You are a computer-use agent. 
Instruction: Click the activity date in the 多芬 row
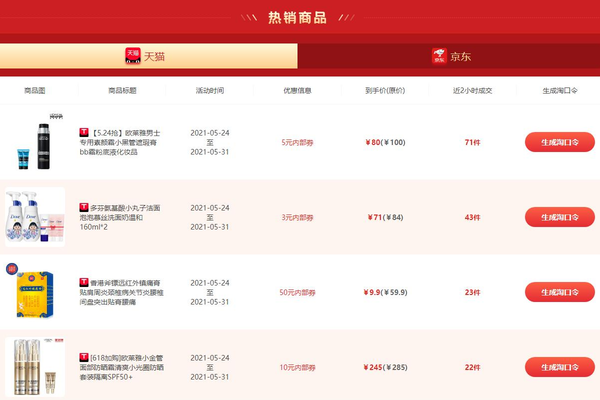click(210, 217)
